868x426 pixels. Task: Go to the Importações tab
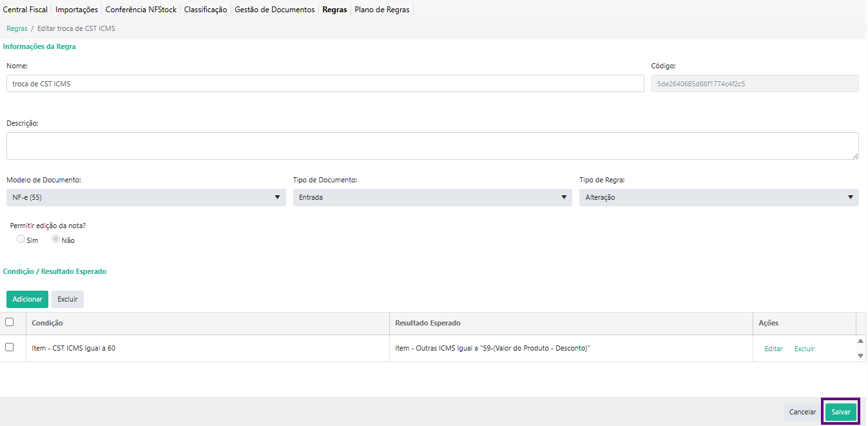pos(77,10)
